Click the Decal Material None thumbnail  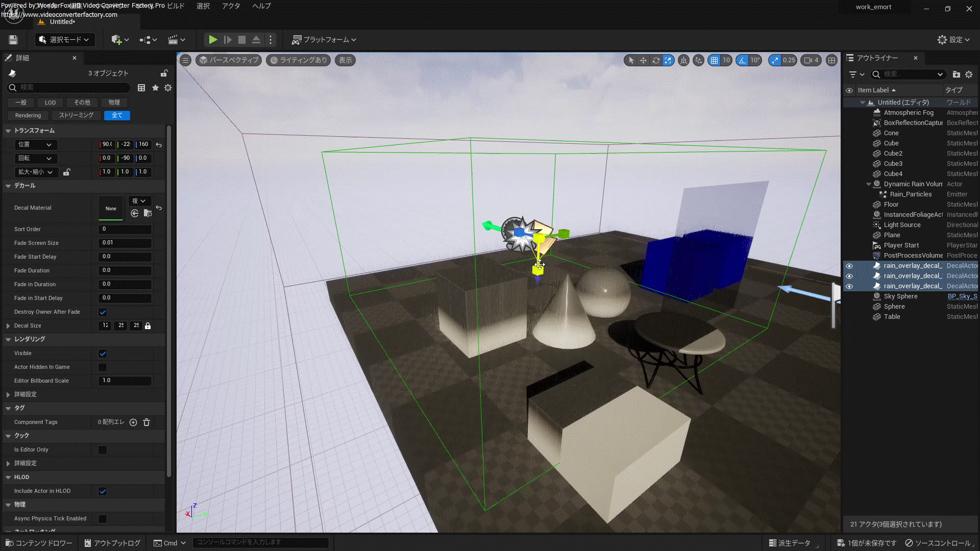111,208
